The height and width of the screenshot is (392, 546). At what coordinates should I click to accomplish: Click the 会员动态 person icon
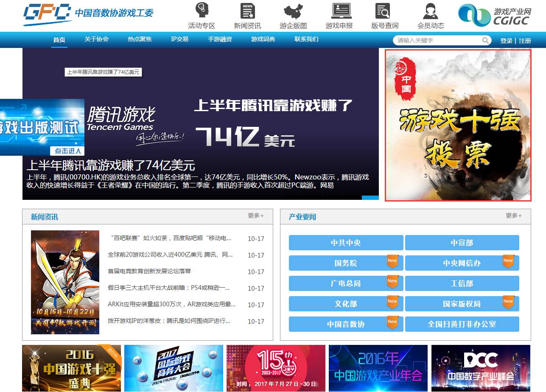click(x=430, y=11)
